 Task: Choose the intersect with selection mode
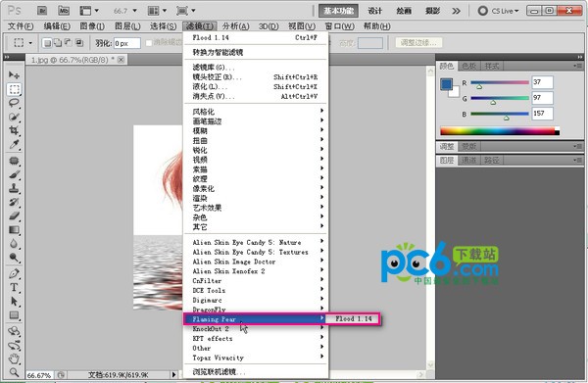pos(79,43)
